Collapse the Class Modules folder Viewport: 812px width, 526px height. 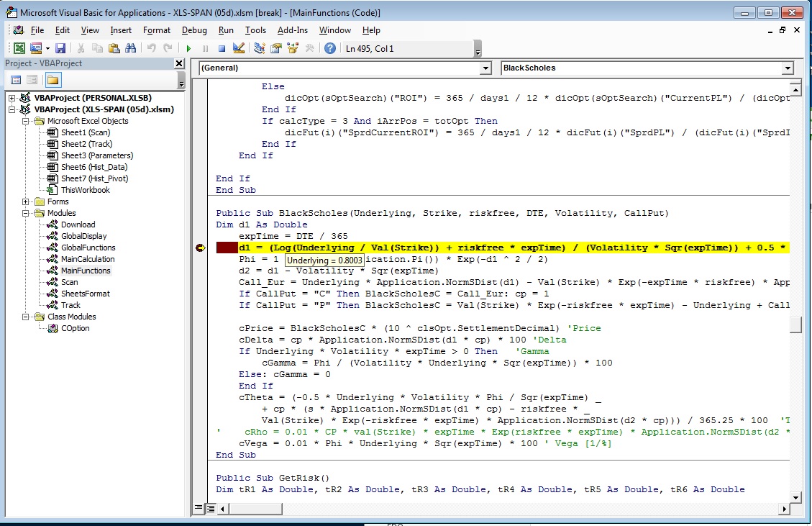coord(25,317)
